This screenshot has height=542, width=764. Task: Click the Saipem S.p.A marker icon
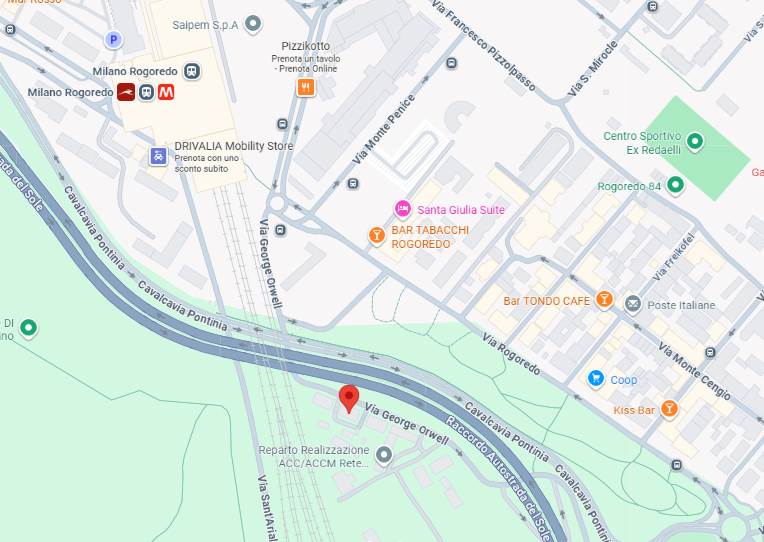click(x=253, y=23)
